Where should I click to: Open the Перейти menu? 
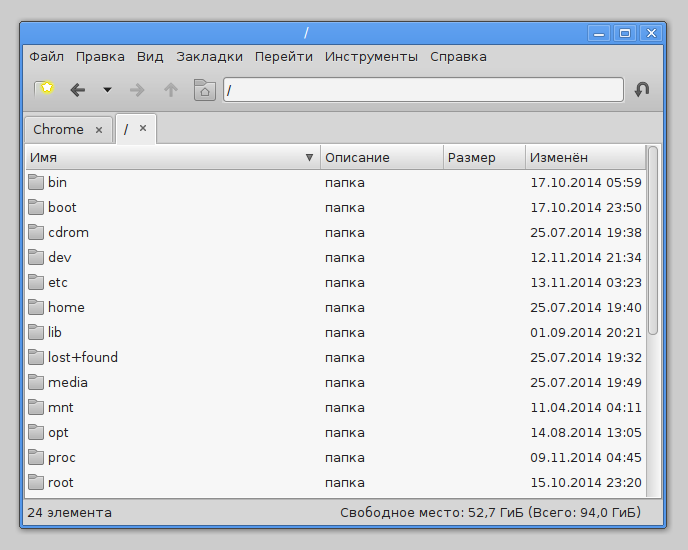[284, 57]
